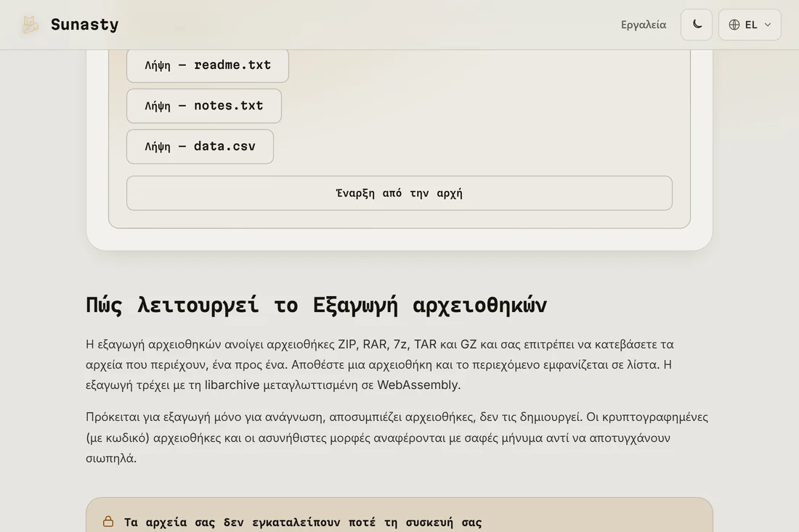Click the Sunasty cat logo icon
Viewport: 799px width, 532px height.
[x=30, y=25]
